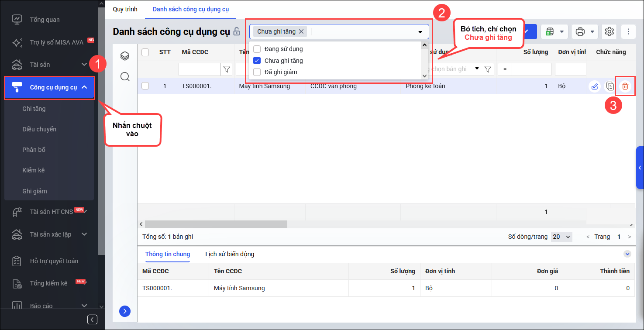The width and height of the screenshot is (644, 330).
Task: Click the CCDC văn phòng cell
Action: pos(353,86)
